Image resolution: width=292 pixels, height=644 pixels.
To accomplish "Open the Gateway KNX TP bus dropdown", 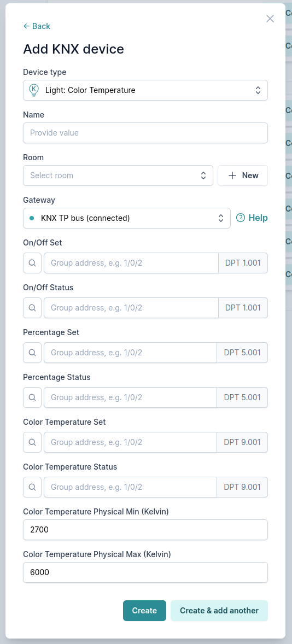I will coord(126,218).
